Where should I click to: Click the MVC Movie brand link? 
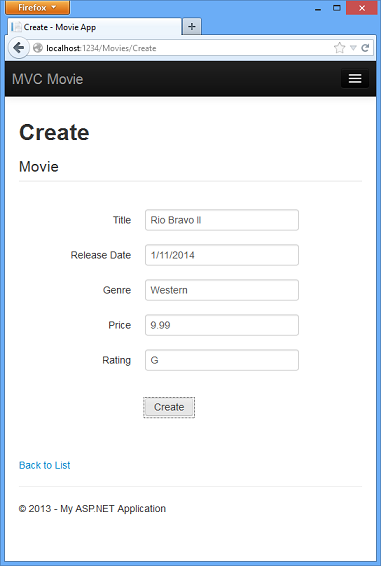tap(48, 79)
